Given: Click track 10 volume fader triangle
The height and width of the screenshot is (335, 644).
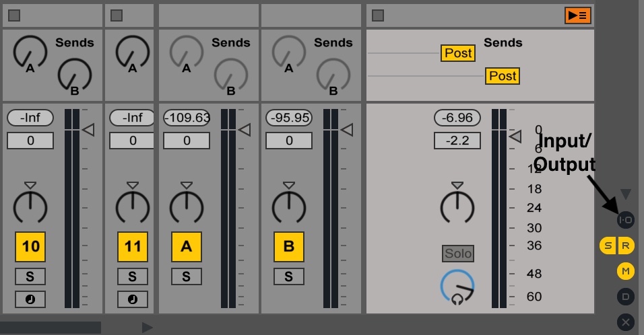Looking at the screenshot, I should (x=88, y=130).
